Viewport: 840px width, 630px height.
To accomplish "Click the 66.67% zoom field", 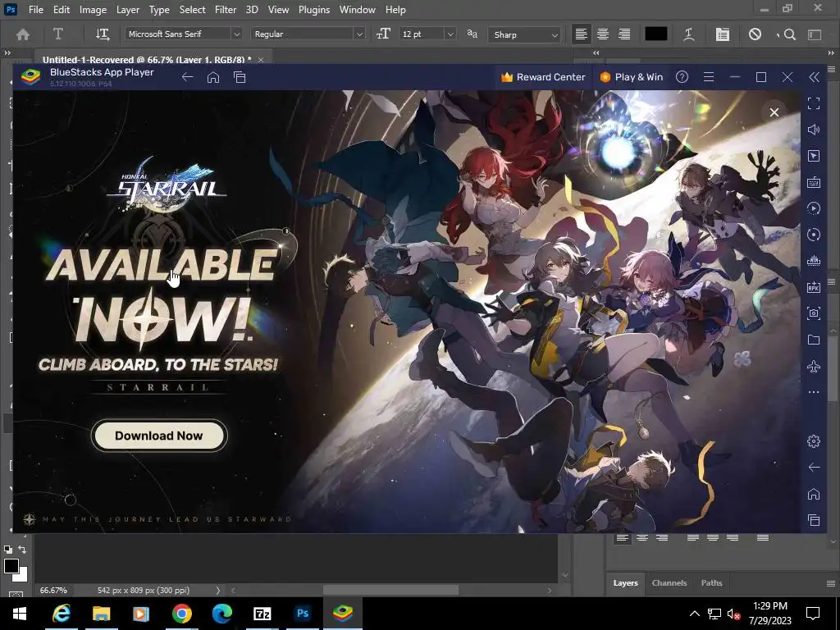I will (x=53, y=591).
